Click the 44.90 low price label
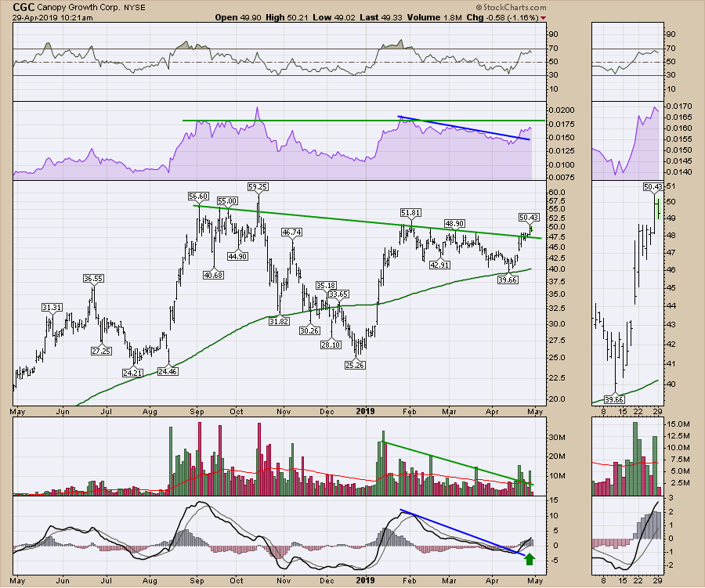Screen dimensions: 705x588 point(237,256)
